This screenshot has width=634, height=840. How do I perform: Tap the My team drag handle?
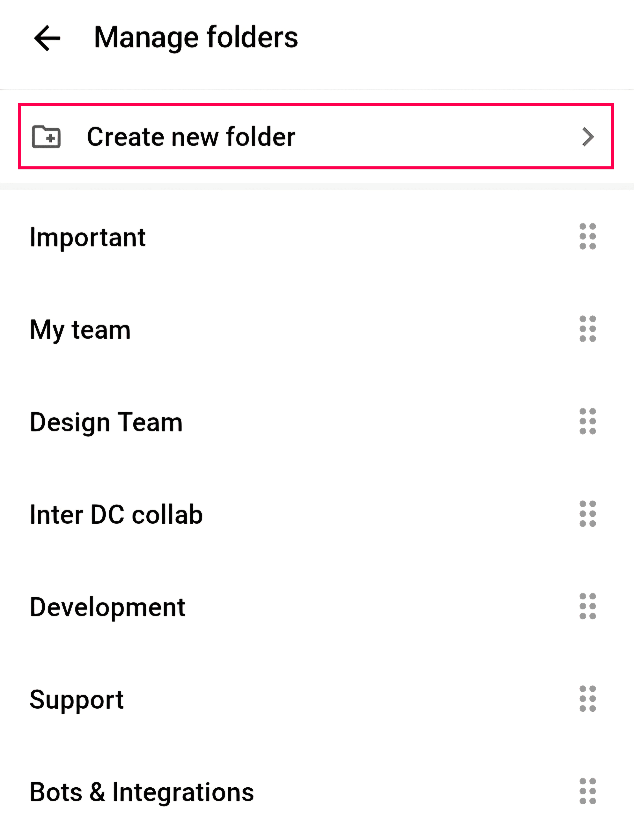pos(588,329)
